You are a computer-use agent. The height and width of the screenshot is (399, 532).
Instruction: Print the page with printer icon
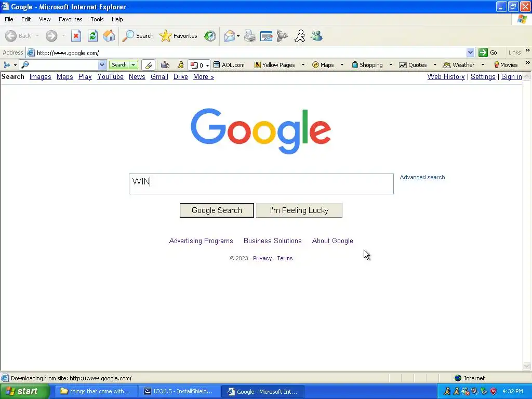tap(250, 36)
